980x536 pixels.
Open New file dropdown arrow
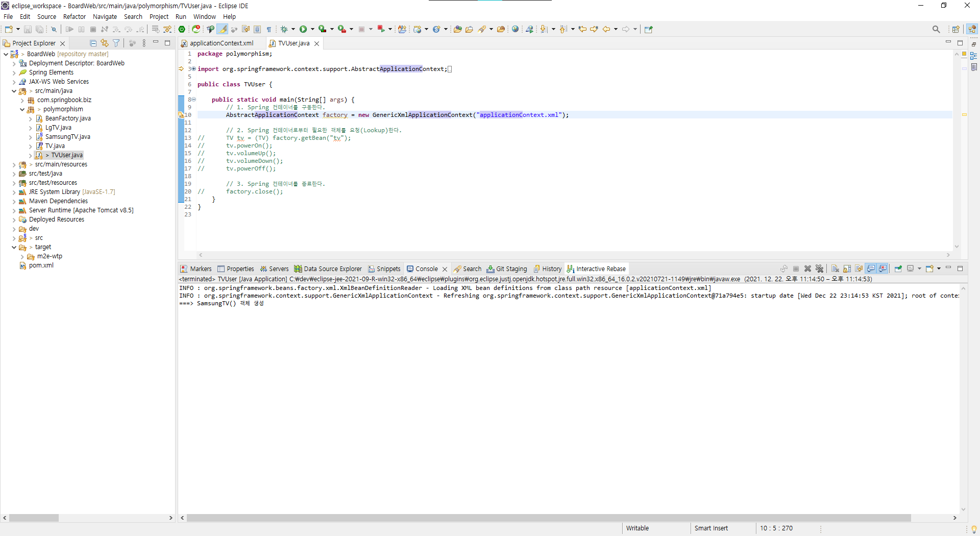[18, 29]
